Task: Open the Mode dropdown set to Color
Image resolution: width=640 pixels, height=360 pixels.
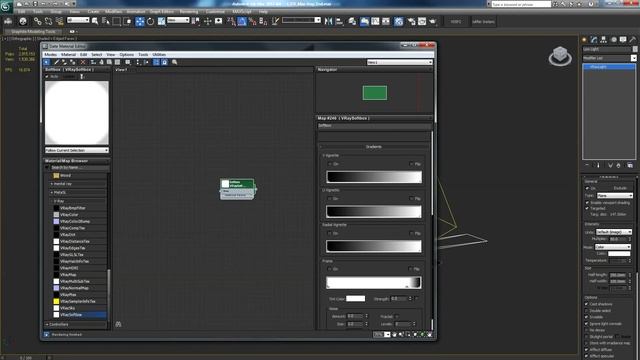Action: [x=613, y=247]
